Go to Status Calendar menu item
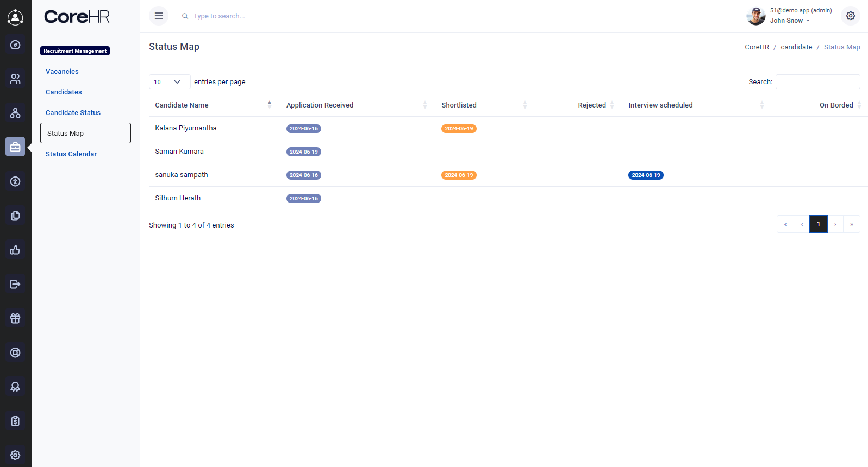The height and width of the screenshot is (467, 868). click(x=71, y=154)
